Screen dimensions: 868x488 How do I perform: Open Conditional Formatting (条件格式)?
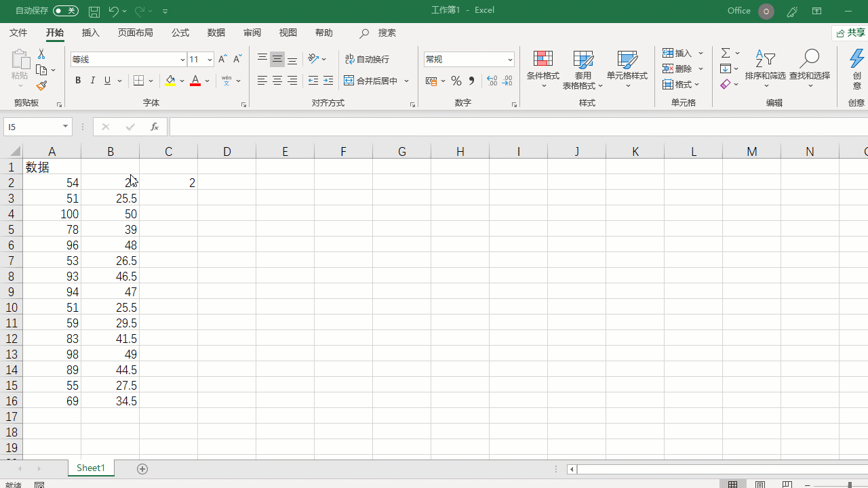tap(542, 69)
